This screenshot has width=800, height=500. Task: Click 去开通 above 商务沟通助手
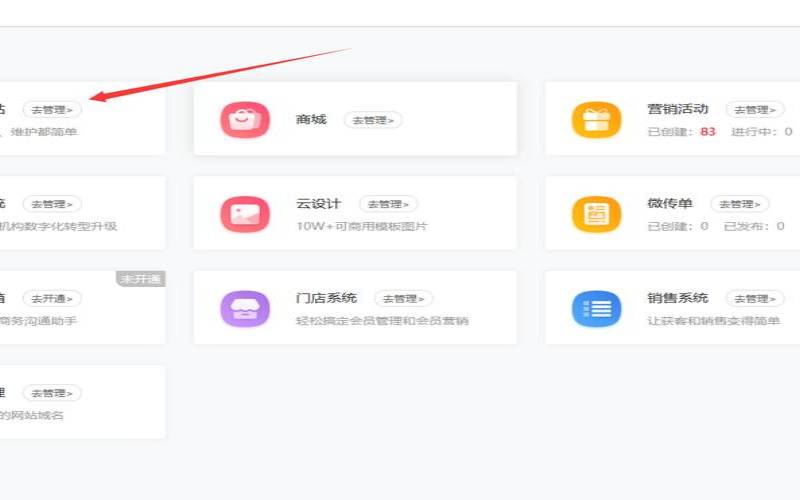[x=52, y=298]
